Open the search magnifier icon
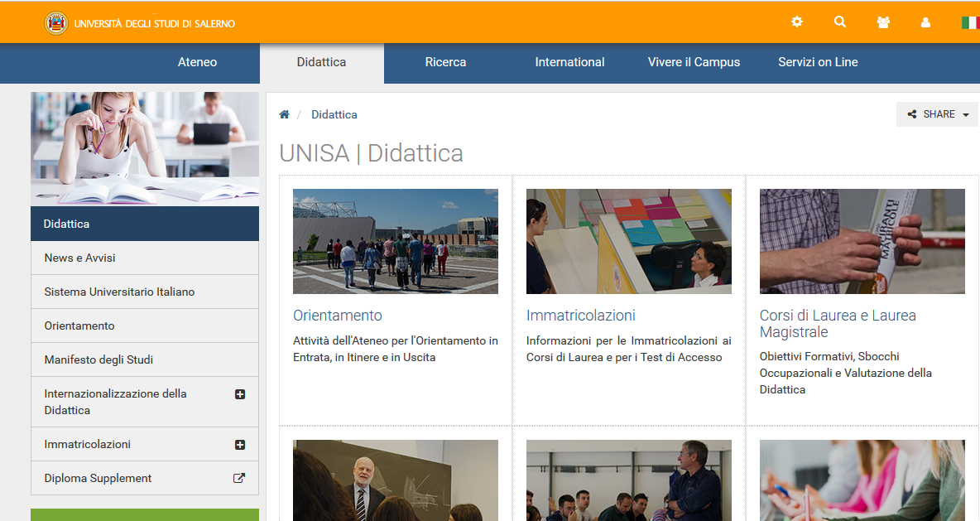The height and width of the screenshot is (521, 980). tap(840, 22)
